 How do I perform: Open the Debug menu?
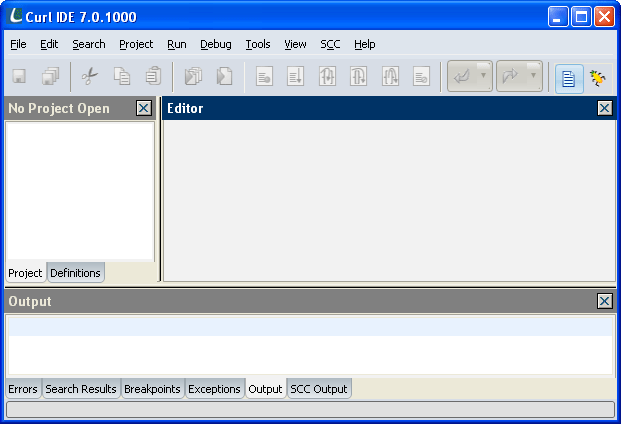click(215, 44)
